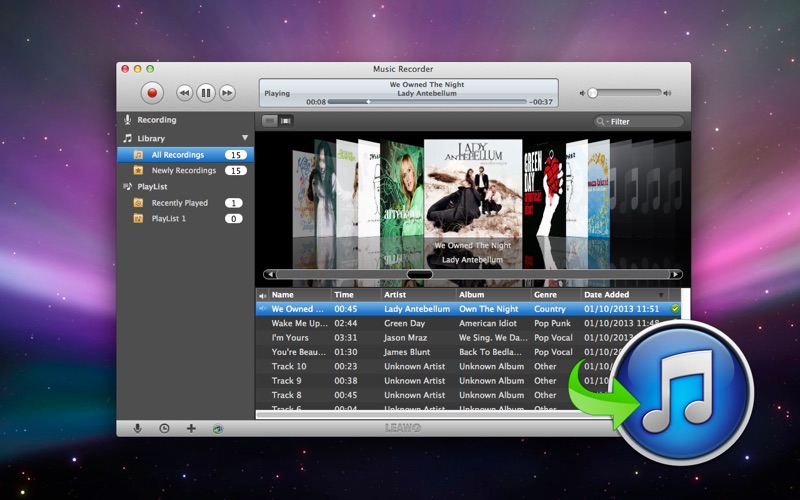Toggle the Date Added sort direction arrow
This screenshot has height=500, width=800.
click(661, 295)
